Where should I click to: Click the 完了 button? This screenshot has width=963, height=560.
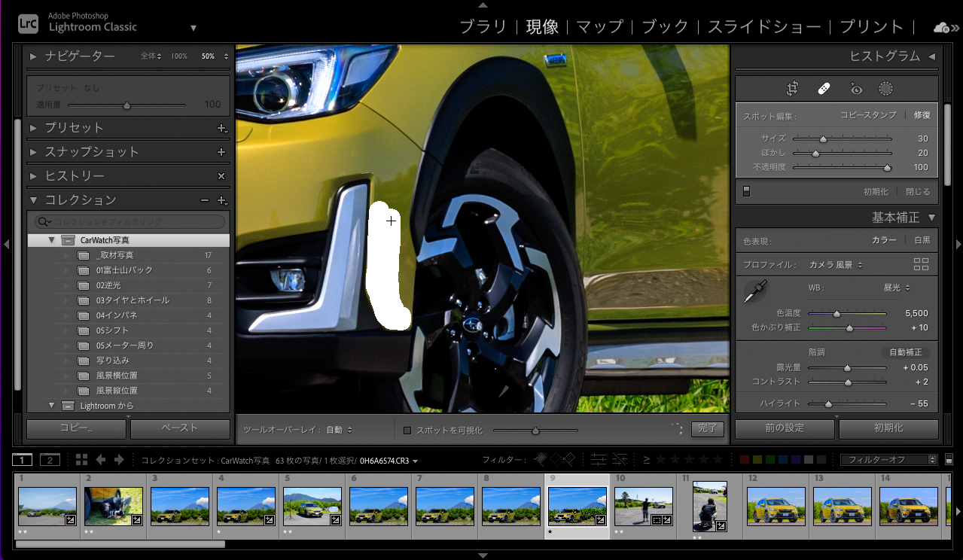[x=707, y=429]
